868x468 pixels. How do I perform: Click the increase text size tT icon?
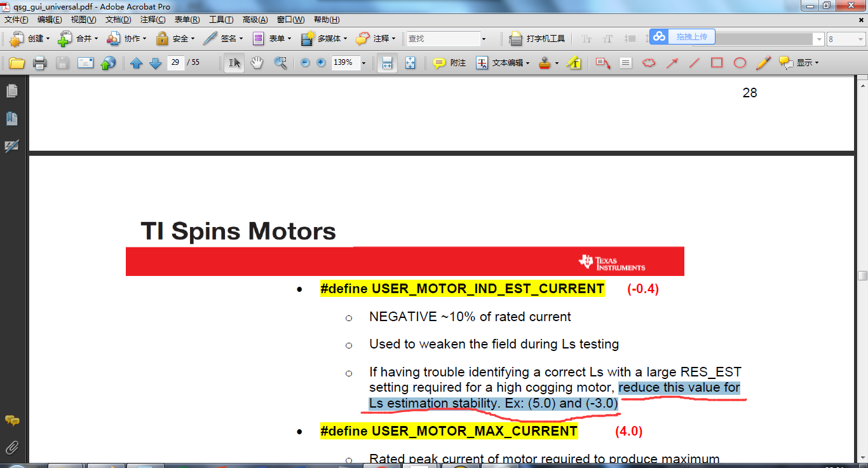tap(608, 39)
